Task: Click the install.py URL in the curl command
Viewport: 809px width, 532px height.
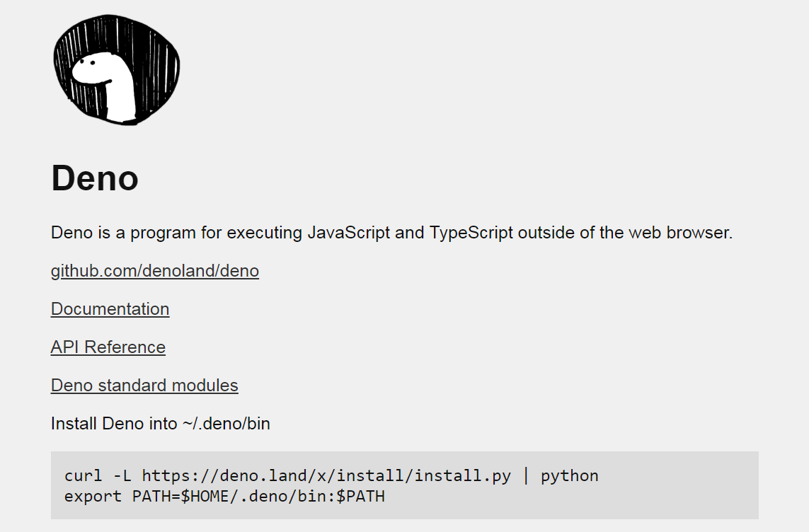Action: 326,476
